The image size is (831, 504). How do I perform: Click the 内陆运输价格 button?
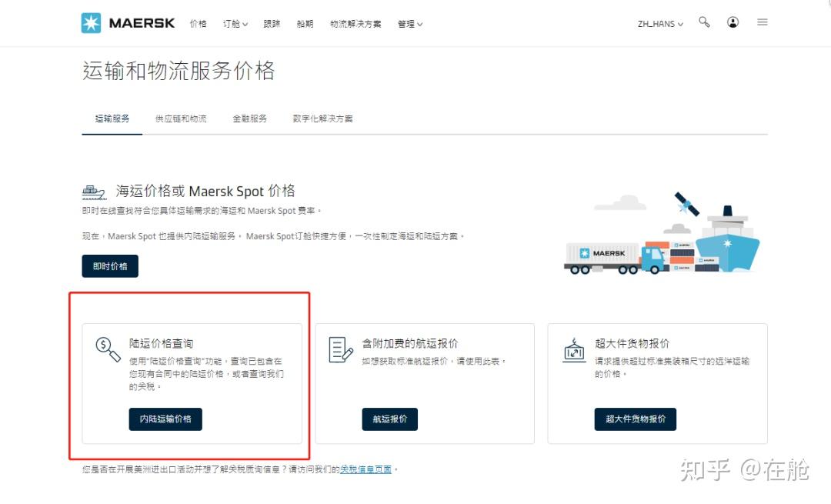(165, 419)
